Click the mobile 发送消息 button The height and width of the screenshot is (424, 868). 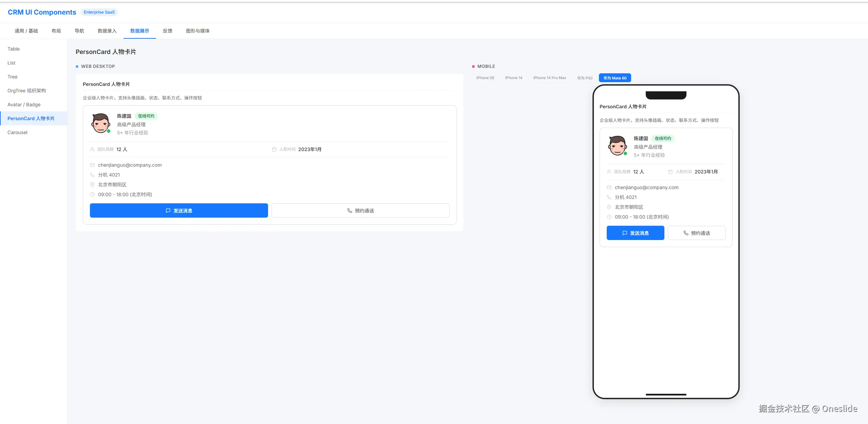coord(636,233)
